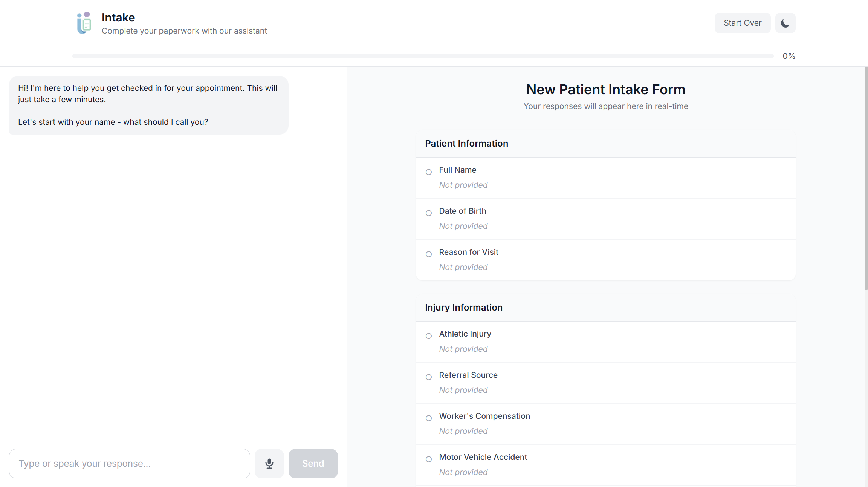Click the Athletic Injury status circle
The width and height of the screenshot is (868, 487).
click(x=429, y=336)
